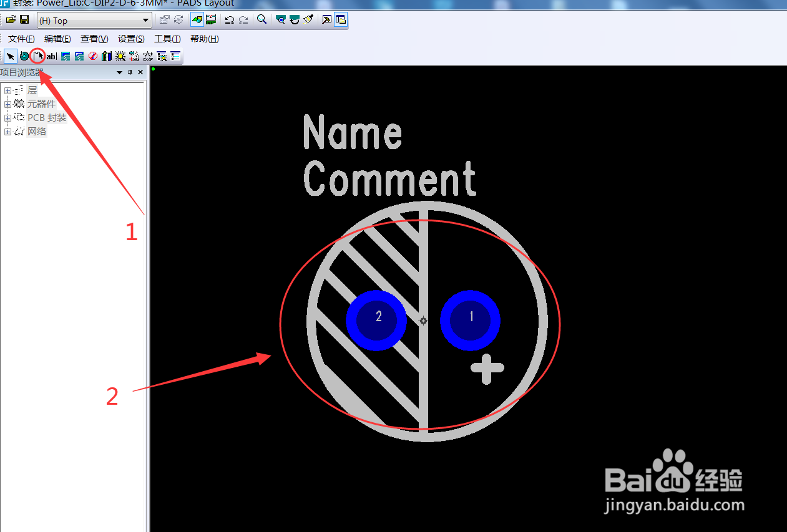Select the 层 tree item
This screenshot has height=532, width=787.
pyautogui.click(x=32, y=90)
